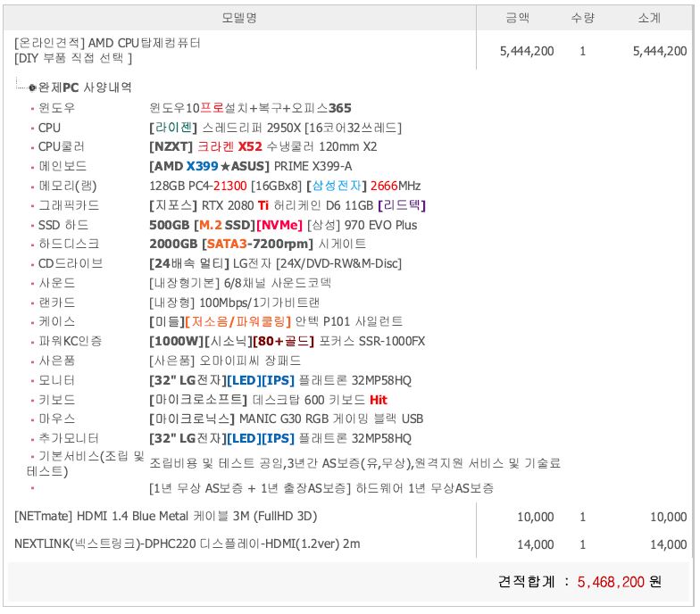Click the 모니터 row 32MP58HQ spec
The height and width of the screenshot is (614, 700).
point(280,380)
